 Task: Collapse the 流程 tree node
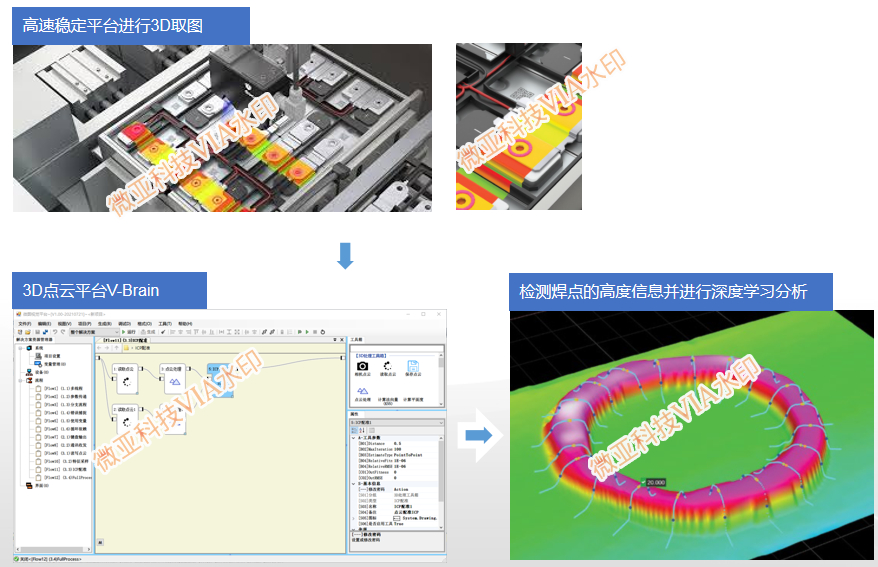(20, 380)
